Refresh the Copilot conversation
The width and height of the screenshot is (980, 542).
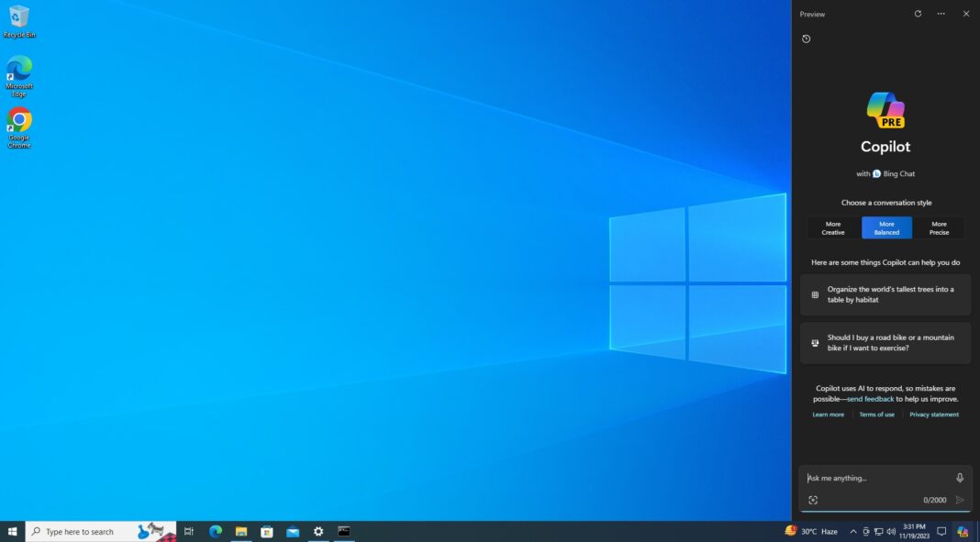click(918, 14)
